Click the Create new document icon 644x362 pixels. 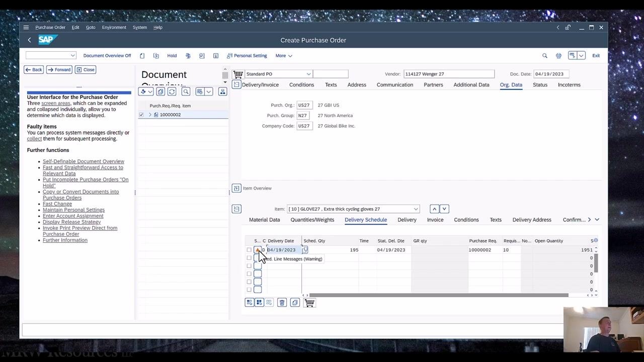pyautogui.click(x=142, y=56)
